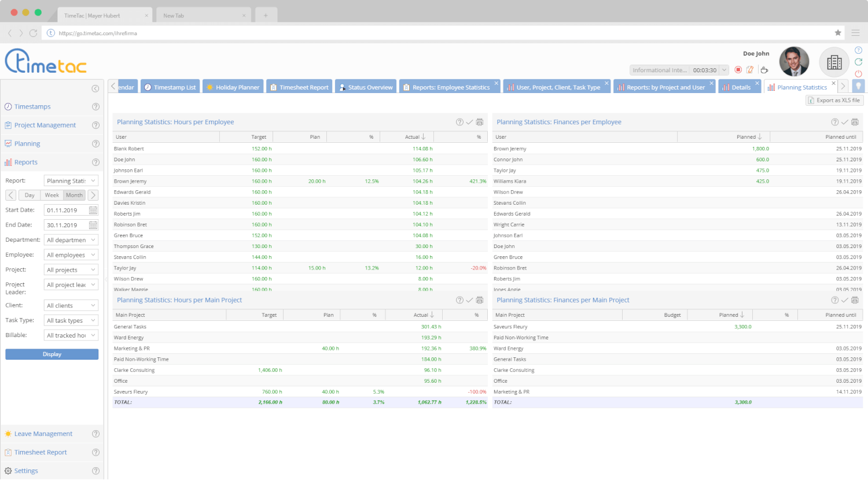Switch to Reports: Employee Statistics tab
Screen dimensions: 868x488
point(450,87)
